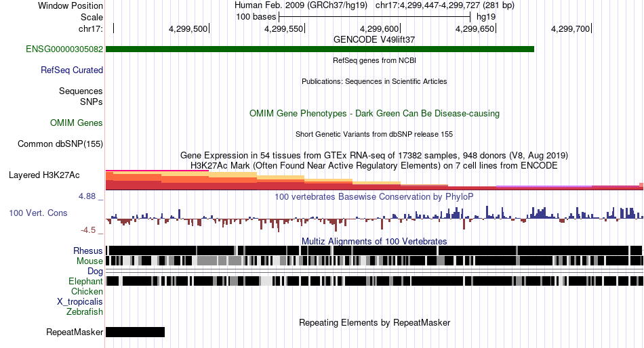644x348 pixels.
Task: Click the 4,299,550 ruler position
Action: point(284,28)
